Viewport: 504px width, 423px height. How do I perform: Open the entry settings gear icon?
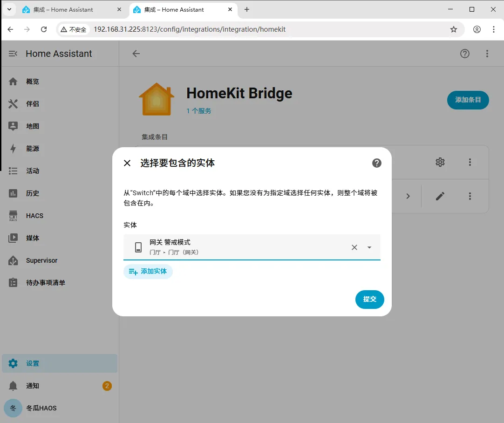[440, 162]
